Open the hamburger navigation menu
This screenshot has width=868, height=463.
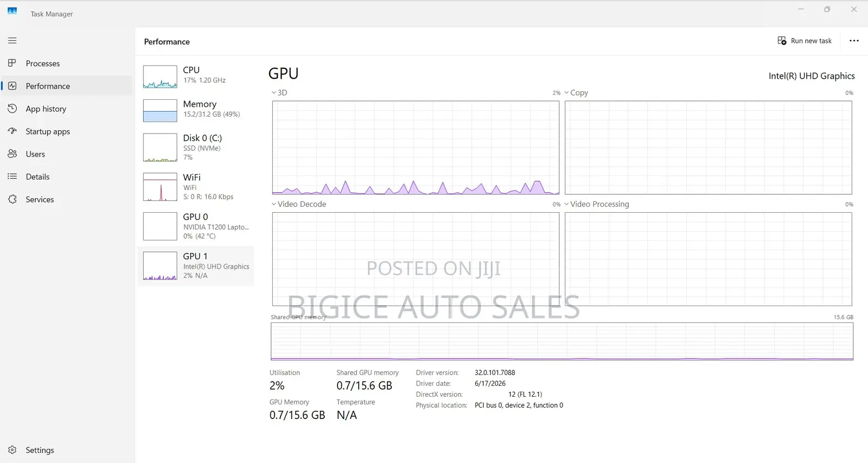point(12,41)
